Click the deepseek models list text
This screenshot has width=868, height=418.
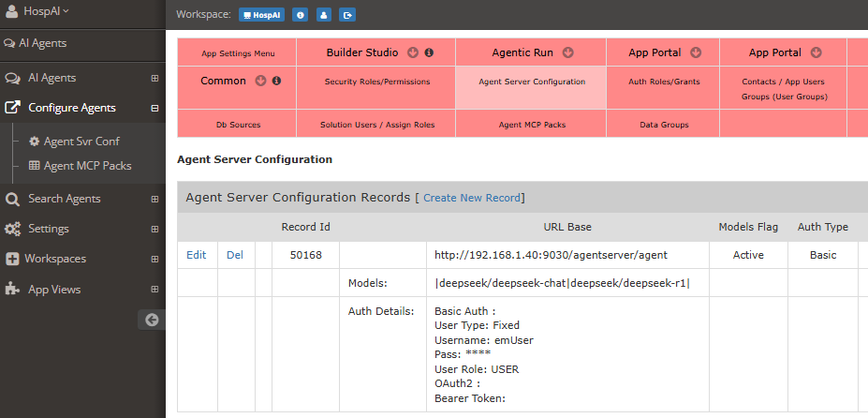563,283
